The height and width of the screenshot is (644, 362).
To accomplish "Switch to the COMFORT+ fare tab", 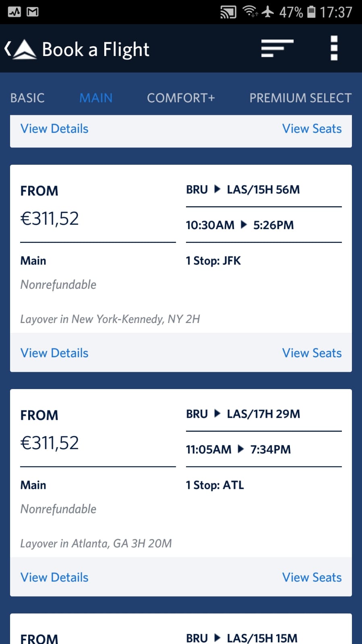I will point(181,98).
